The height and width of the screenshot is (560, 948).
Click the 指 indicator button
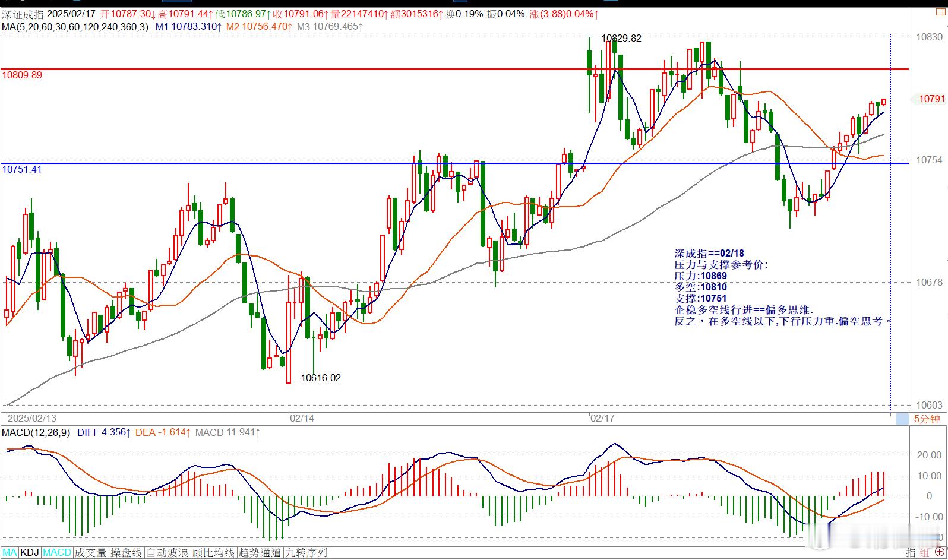pos(911,553)
